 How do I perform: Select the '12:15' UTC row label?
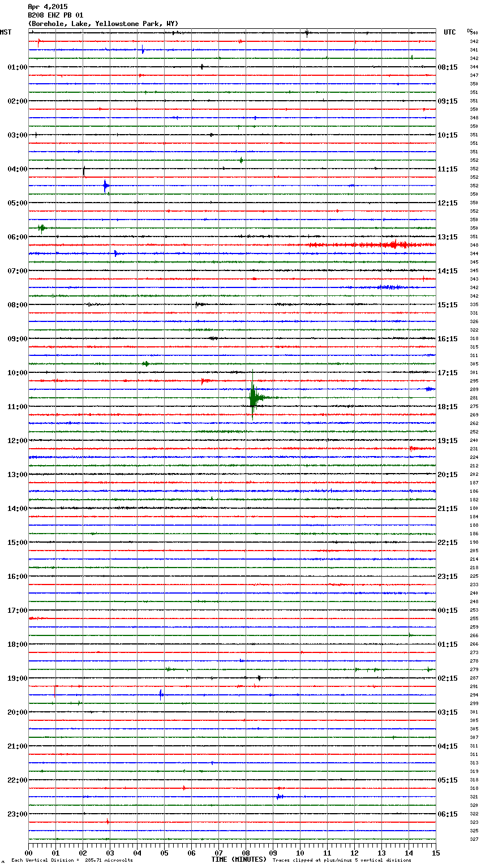(x=448, y=203)
